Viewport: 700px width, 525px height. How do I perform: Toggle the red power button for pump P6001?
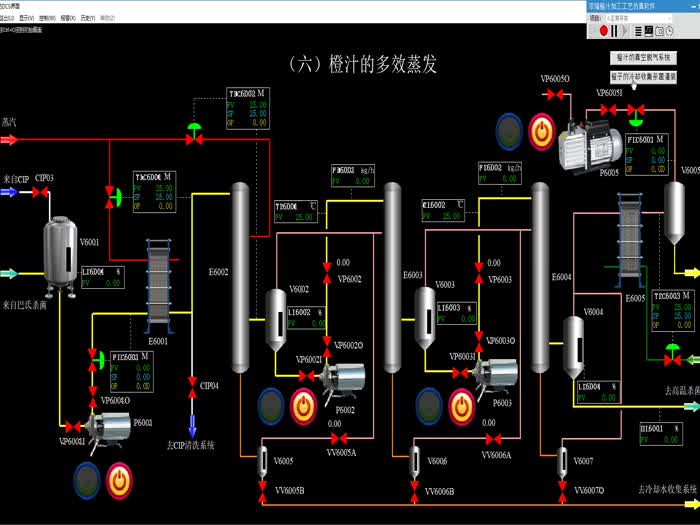[x=120, y=478]
